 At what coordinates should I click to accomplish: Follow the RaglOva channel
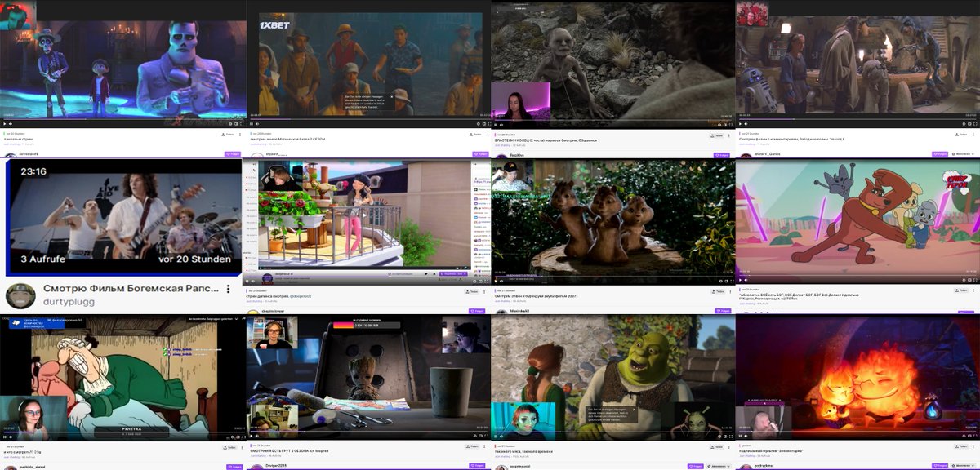pyautogui.click(x=722, y=155)
